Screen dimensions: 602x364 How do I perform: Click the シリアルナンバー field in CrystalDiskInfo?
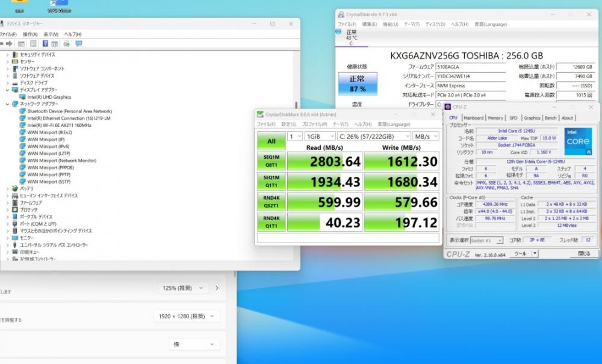pyautogui.click(x=471, y=76)
